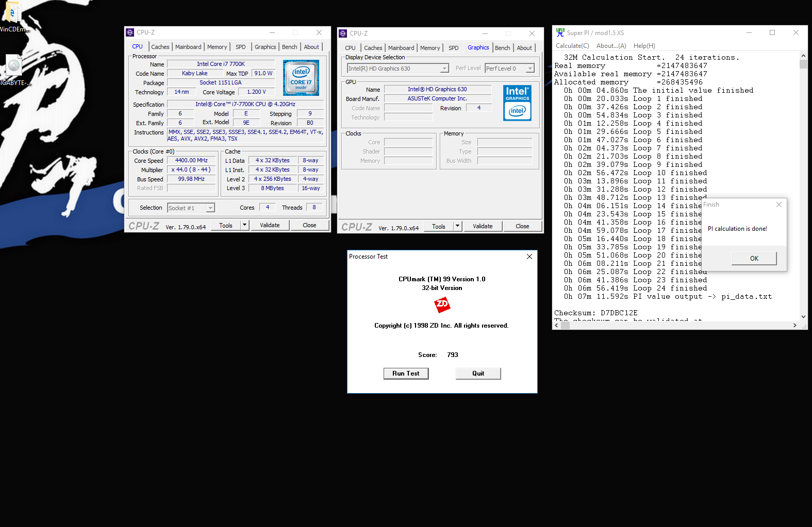Image resolution: width=812 pixels, height=527 pixels.
Task: Click Run Test in Processor Test
Action: click(406, 373)
